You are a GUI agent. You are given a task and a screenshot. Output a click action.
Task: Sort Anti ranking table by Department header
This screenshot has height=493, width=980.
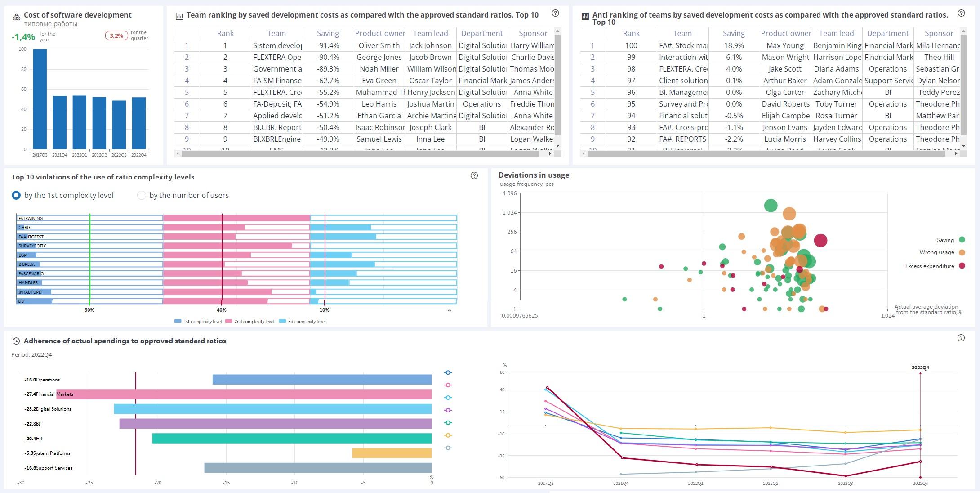click(x=887, y=33)
